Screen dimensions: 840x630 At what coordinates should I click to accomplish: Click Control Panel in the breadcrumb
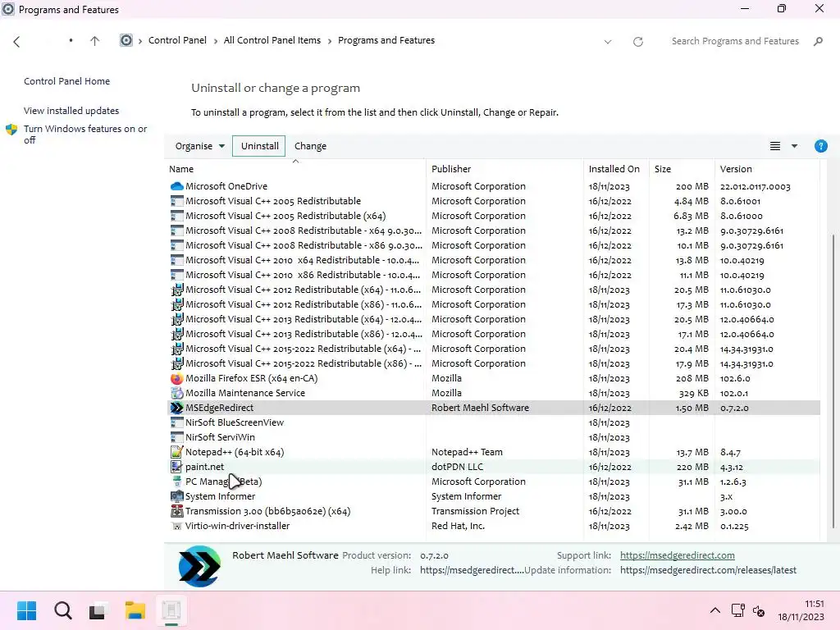[177, 41]
